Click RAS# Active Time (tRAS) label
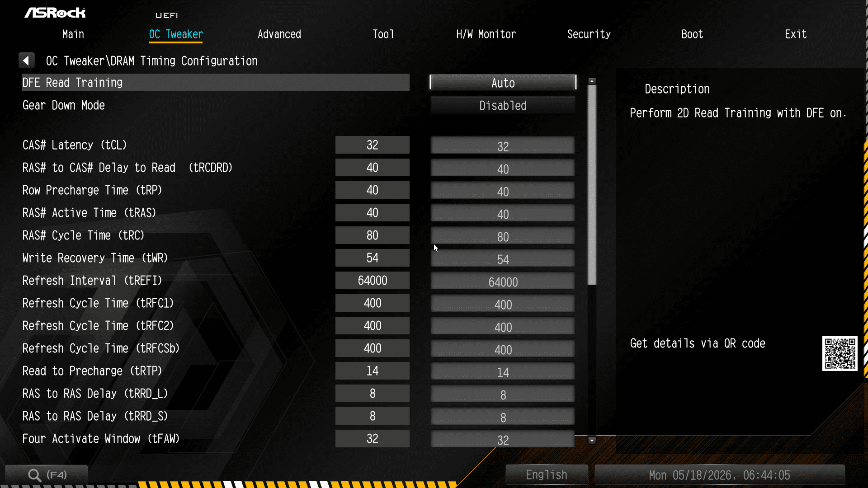This screenshot has height=488, width=868. [90, 213]
